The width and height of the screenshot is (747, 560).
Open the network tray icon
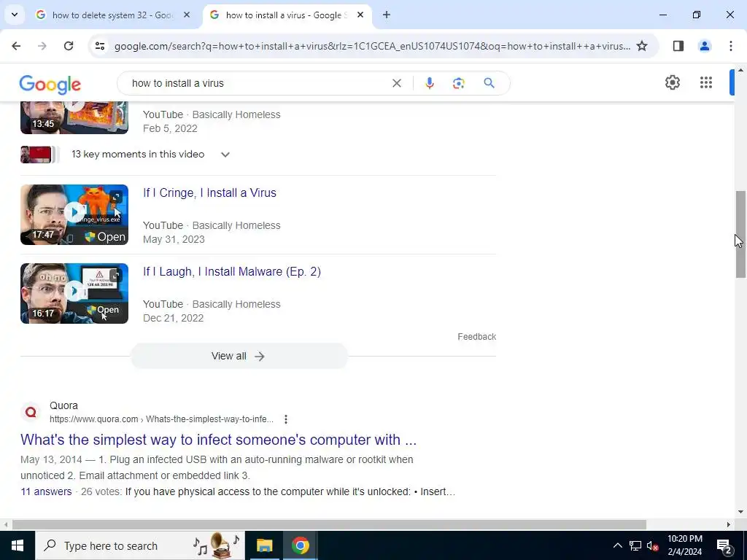(635, 545)
